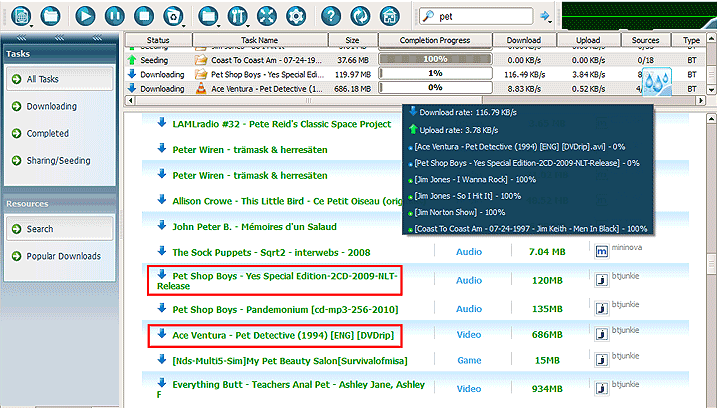Open dropdown arrow next to recycle bin icon
717x408 pixels.
(x=184, y=24)
